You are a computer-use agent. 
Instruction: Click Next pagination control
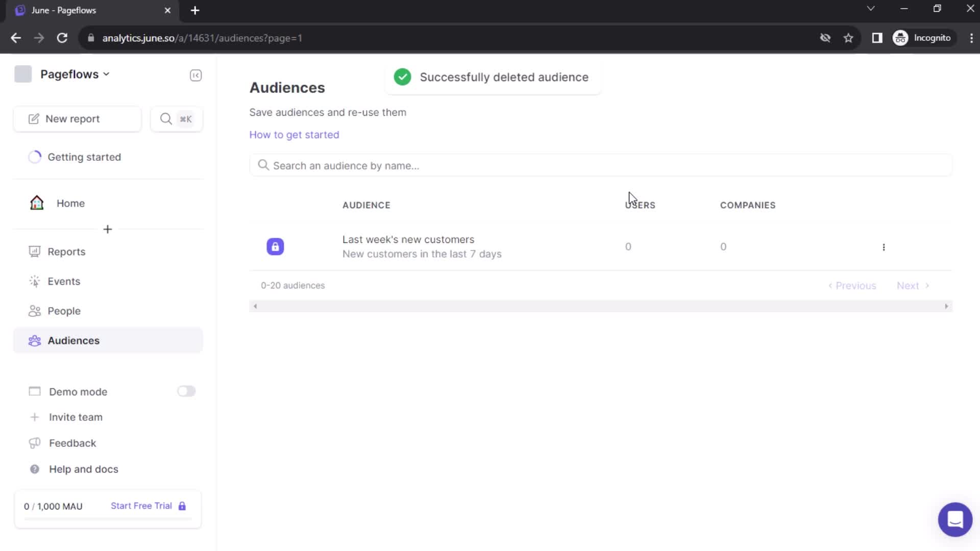[x=913, y=285]
